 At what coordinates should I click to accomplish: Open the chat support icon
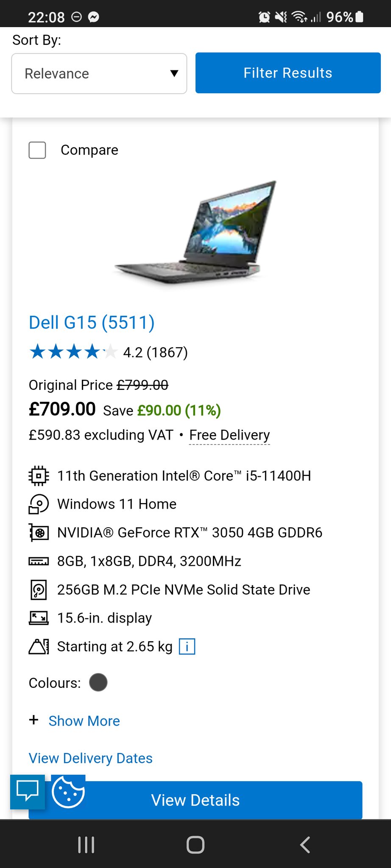click(28, 791)
